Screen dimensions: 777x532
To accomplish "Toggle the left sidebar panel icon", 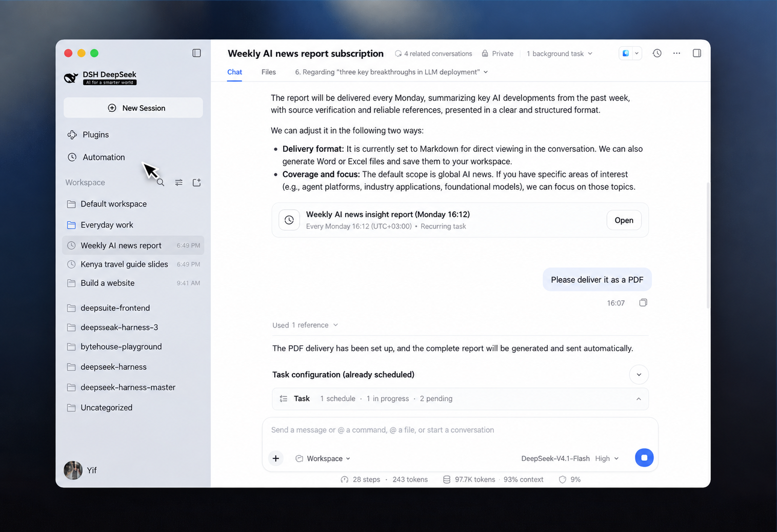I will pyautogui.click(x=196, y=53).
